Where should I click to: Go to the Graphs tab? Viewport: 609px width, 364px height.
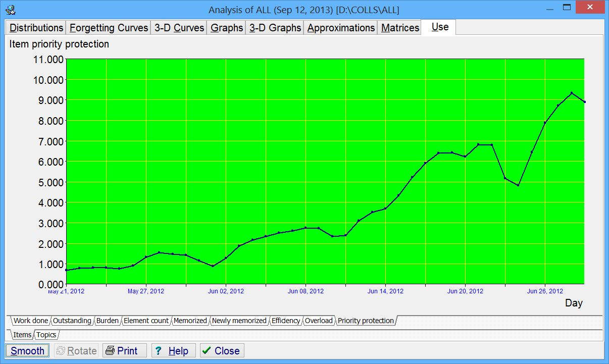tap(227, 28)
